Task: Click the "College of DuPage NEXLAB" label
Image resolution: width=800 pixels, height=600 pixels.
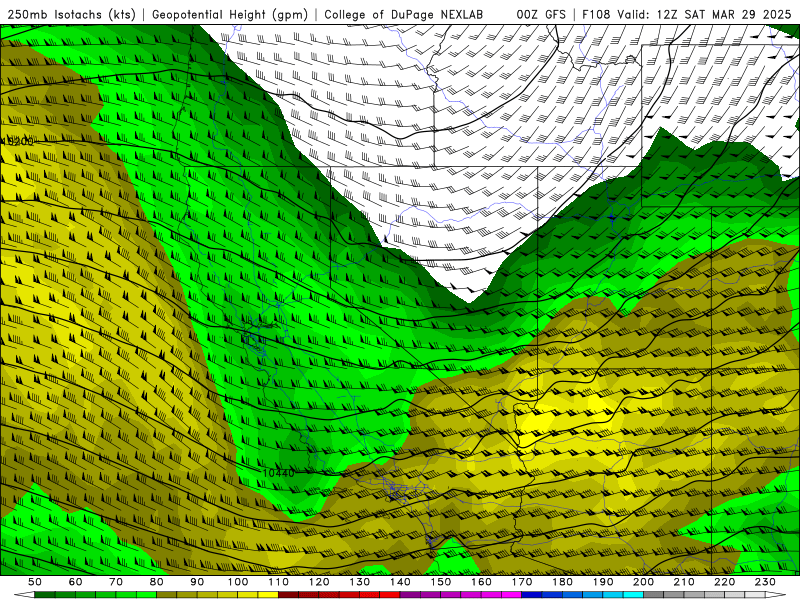Action: coord(403,15)
